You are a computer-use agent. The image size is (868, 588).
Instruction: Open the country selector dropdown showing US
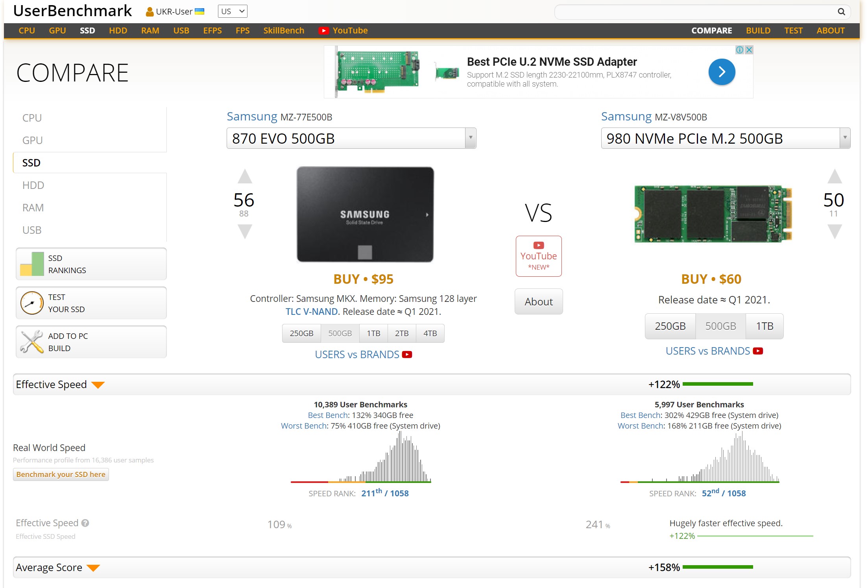coord(233,11)
